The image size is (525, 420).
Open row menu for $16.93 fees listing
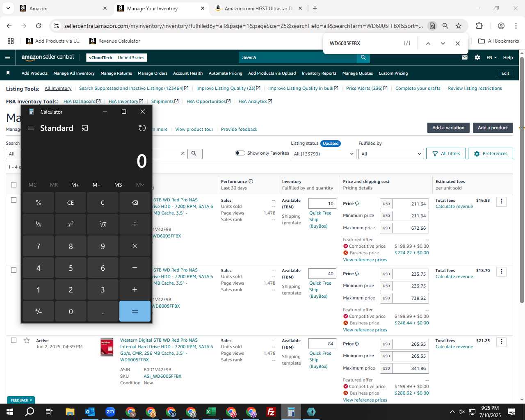click(x=501, y=201)
